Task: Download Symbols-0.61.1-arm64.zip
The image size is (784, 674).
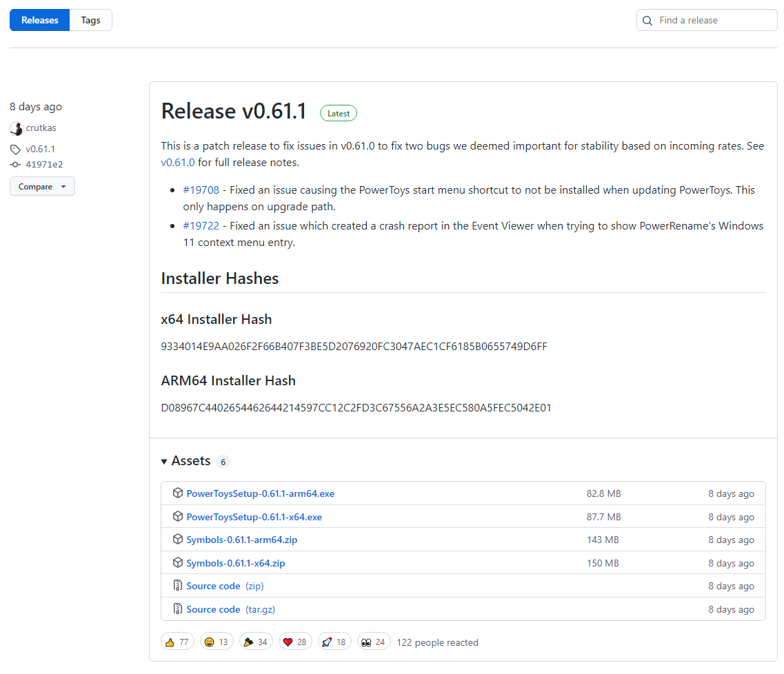Action: tap(241, 540)
